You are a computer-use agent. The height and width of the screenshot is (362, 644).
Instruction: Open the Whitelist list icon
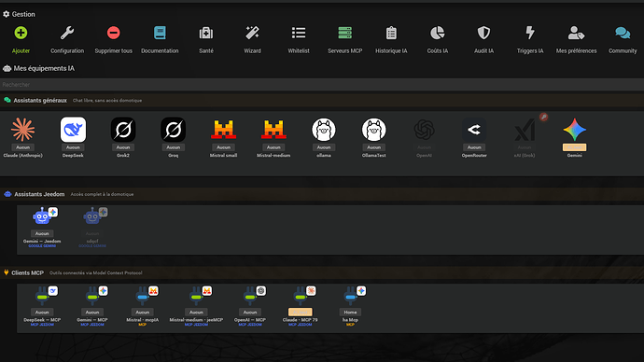(299, 33)
